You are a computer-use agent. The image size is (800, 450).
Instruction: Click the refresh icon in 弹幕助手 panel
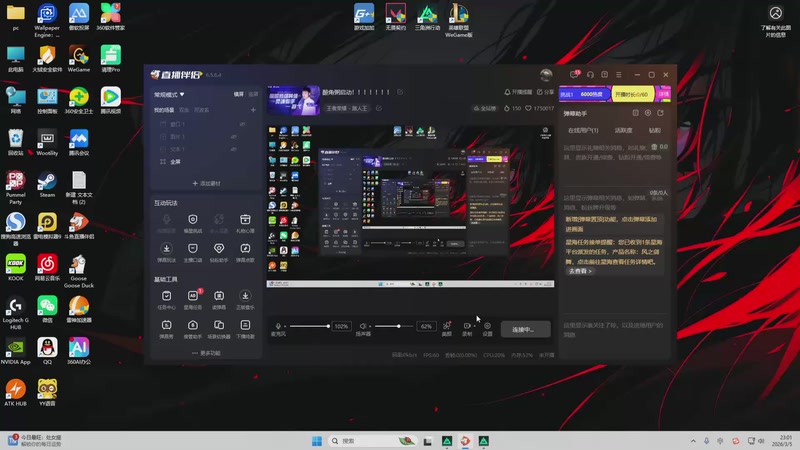pyautogui.click(x=660, y=113)
